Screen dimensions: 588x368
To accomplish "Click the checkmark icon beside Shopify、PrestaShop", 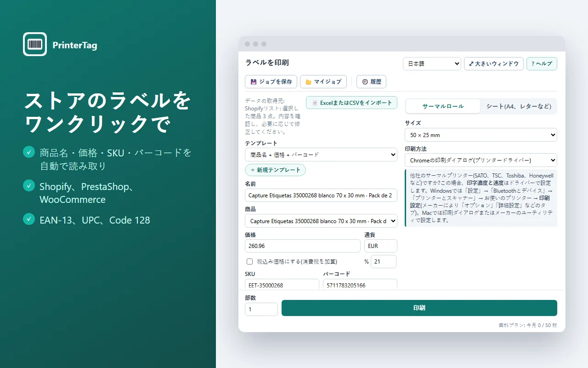I will tap(29, 186).
